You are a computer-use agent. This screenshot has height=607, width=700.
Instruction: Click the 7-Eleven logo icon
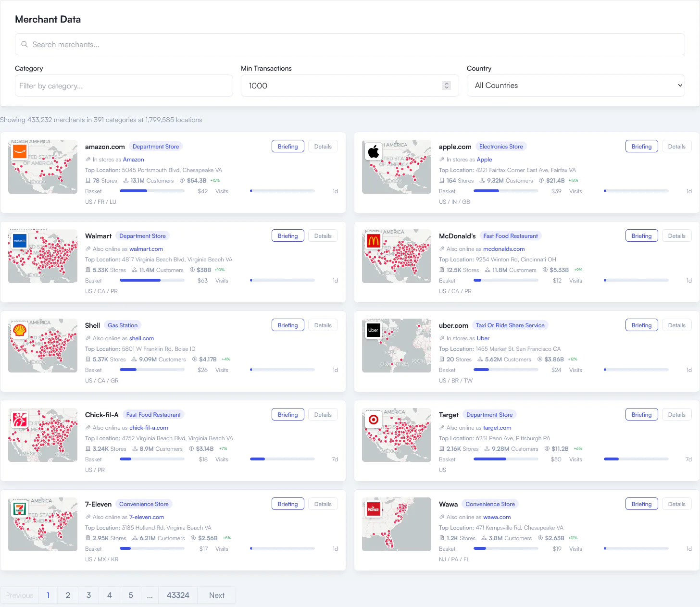point(20,509)
